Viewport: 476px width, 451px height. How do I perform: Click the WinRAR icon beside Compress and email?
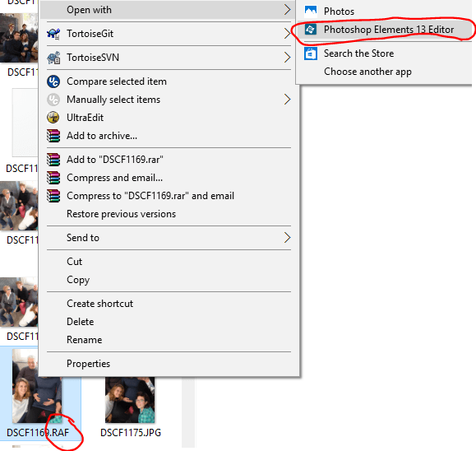coord(53,178)
